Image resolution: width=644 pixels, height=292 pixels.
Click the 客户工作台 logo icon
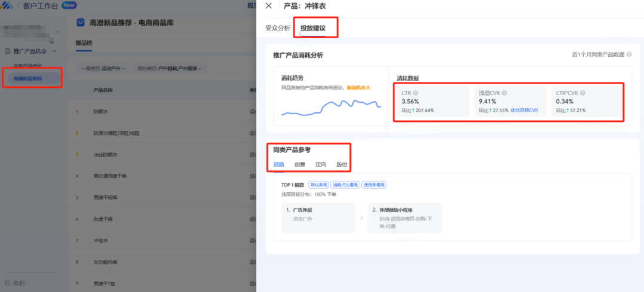pyautogui.click(x=8, y=5)
